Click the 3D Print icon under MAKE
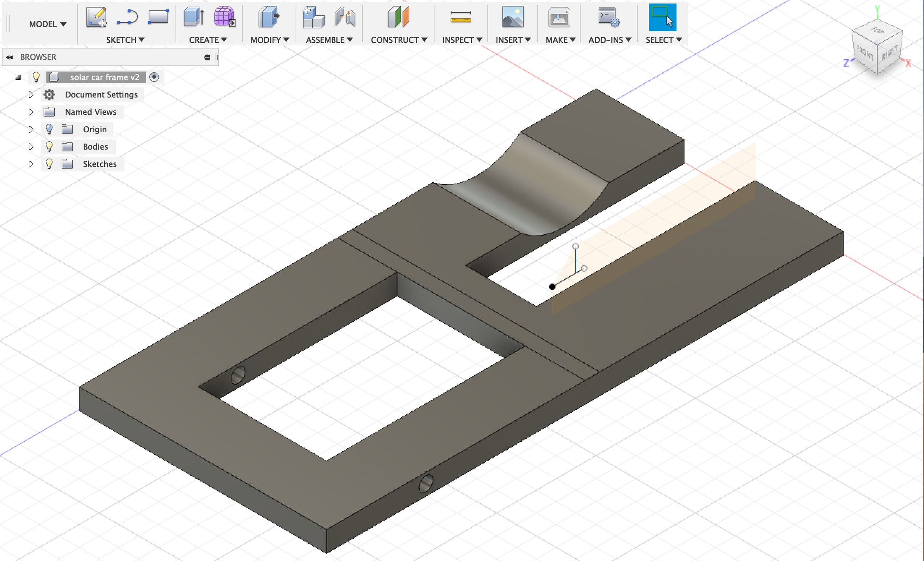The width and height of the screenshot is (924, 561). point(559,17)
